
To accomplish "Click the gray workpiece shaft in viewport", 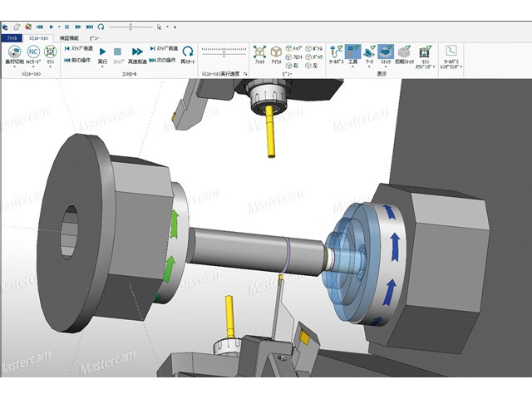I will 254,250.
